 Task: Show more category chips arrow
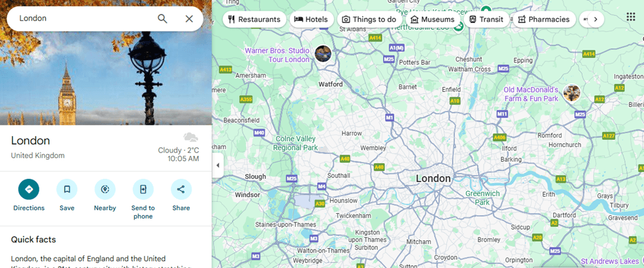click(596, 19)
